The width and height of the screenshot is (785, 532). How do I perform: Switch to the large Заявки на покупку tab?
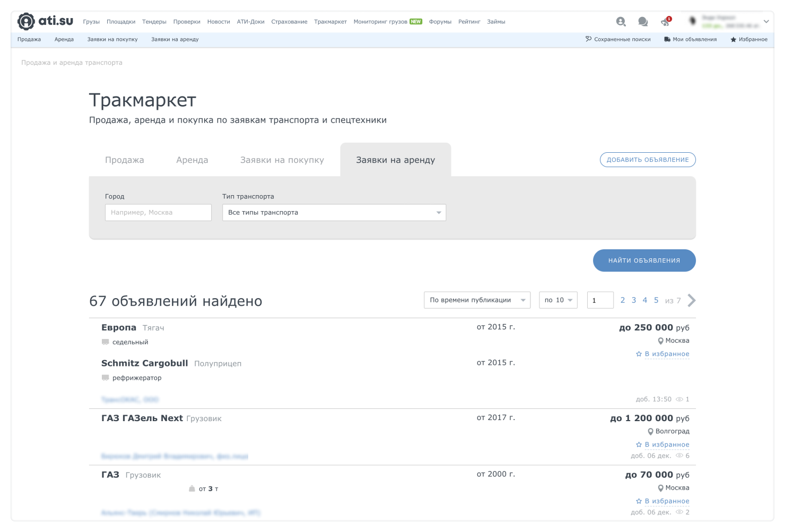282,160
